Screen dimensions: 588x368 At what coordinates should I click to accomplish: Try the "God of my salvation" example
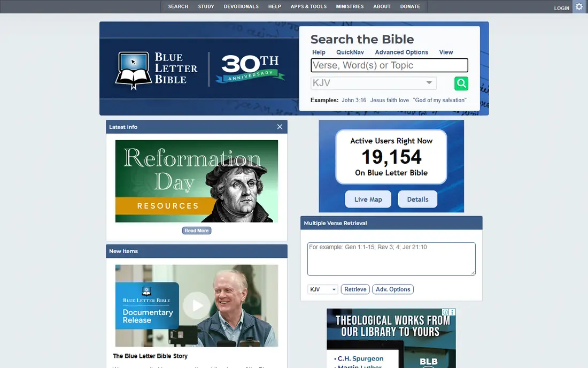pos(439,100)
